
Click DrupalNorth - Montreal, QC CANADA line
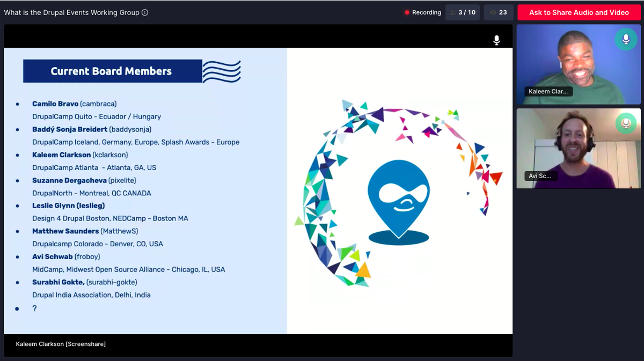click(92, 193)
